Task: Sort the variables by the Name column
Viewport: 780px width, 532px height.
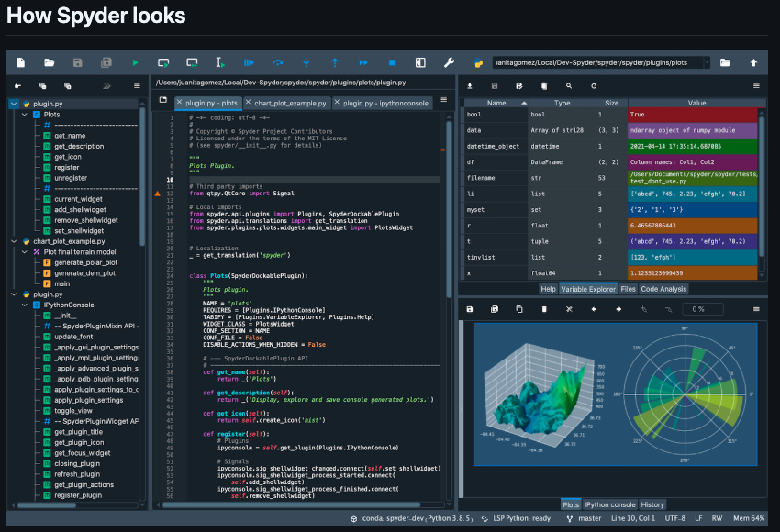Action: coord(496,103)
